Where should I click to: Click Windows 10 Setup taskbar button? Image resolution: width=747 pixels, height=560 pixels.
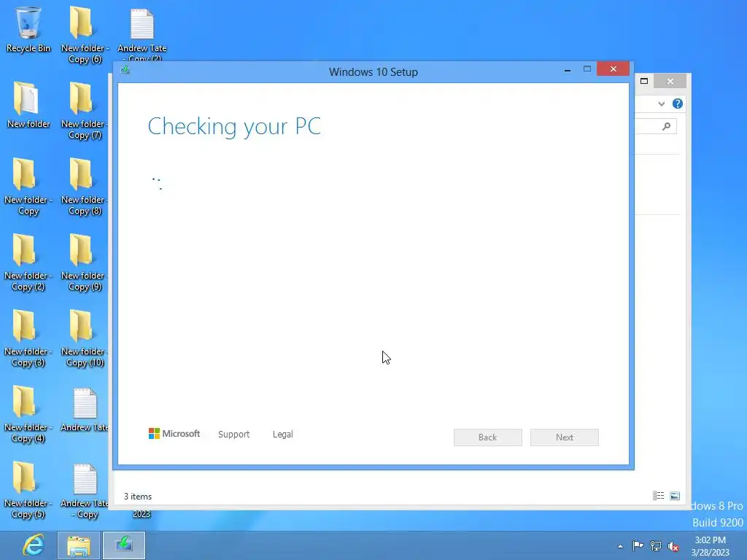click(124, 545)
